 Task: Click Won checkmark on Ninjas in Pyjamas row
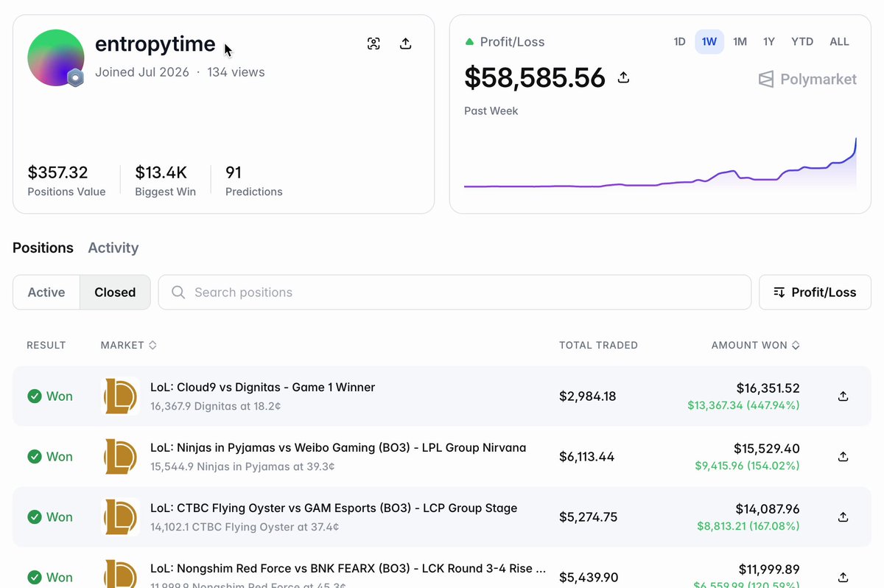click(x=34, y=457)
